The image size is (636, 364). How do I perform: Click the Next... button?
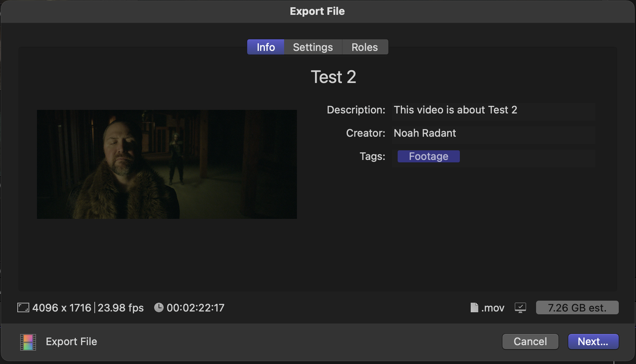593,342
